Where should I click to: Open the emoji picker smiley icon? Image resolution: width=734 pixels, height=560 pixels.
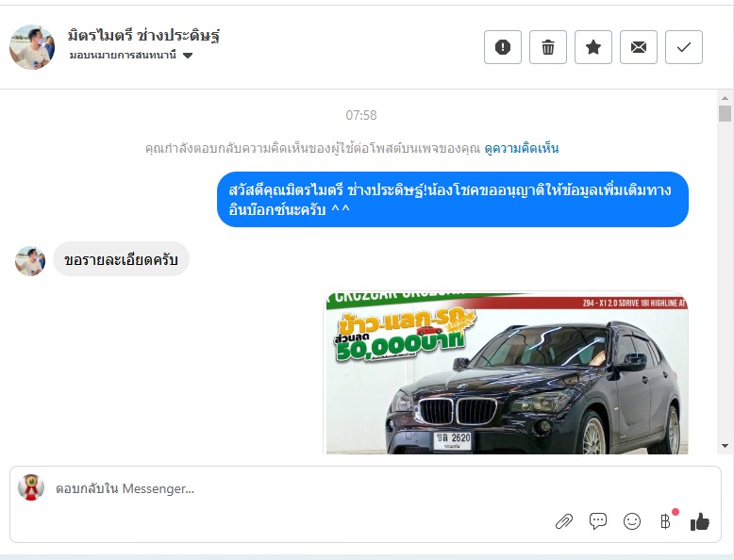pos(632,521)
